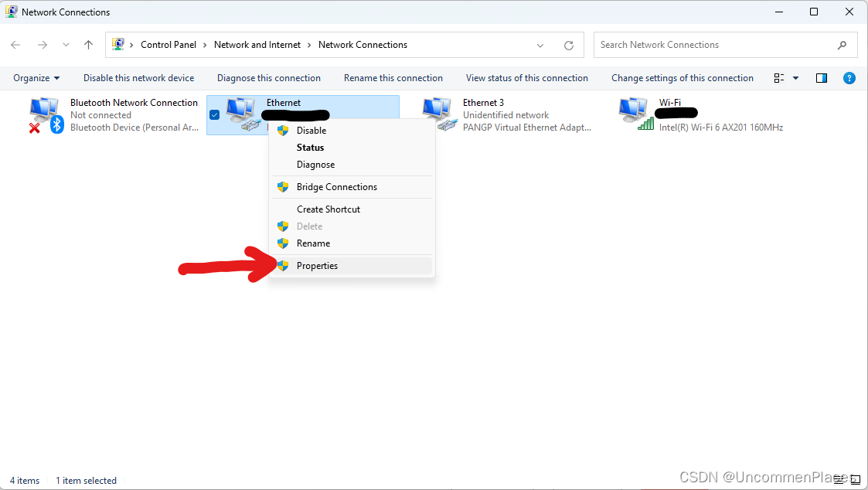Click the shield icon next to Disable

click(283, 131)
